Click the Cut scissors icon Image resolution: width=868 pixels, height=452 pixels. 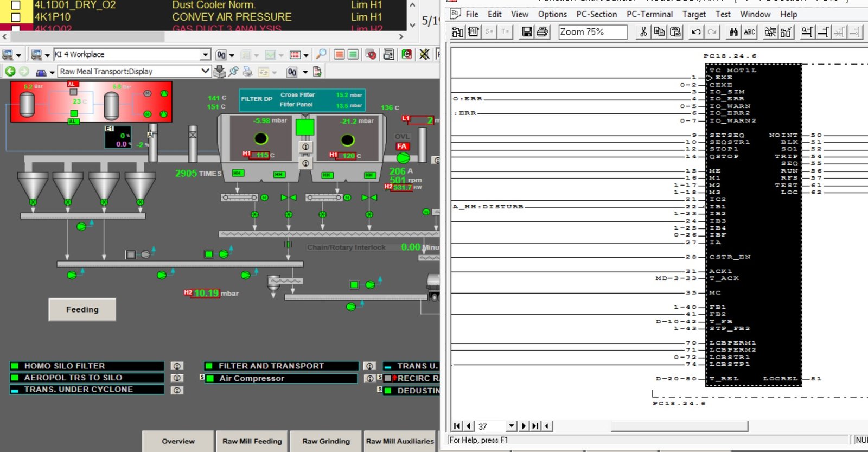pyautogui.click(x=643, y=32)
